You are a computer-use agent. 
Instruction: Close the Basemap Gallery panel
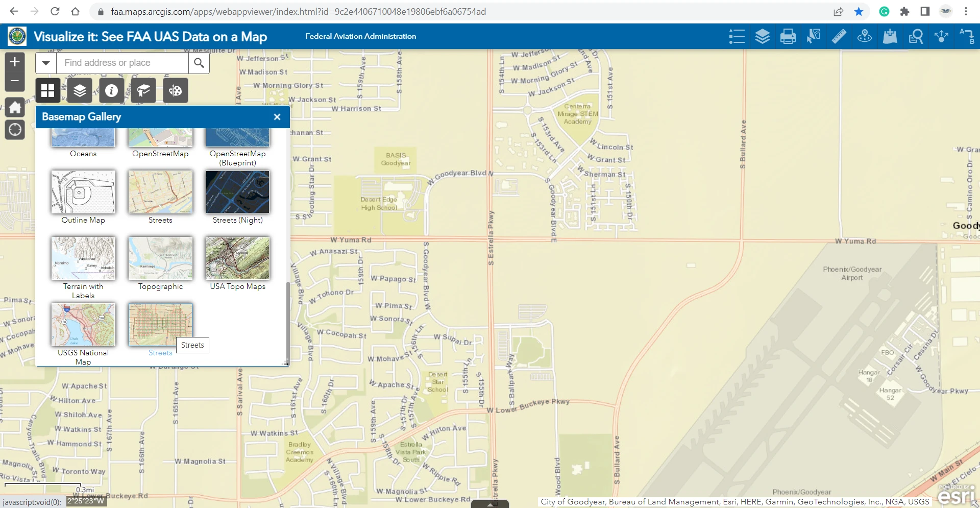(x=277, y=117)
